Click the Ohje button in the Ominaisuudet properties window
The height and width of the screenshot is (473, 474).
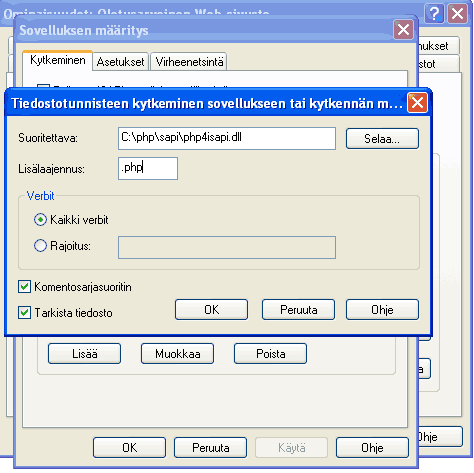(440, 437)
